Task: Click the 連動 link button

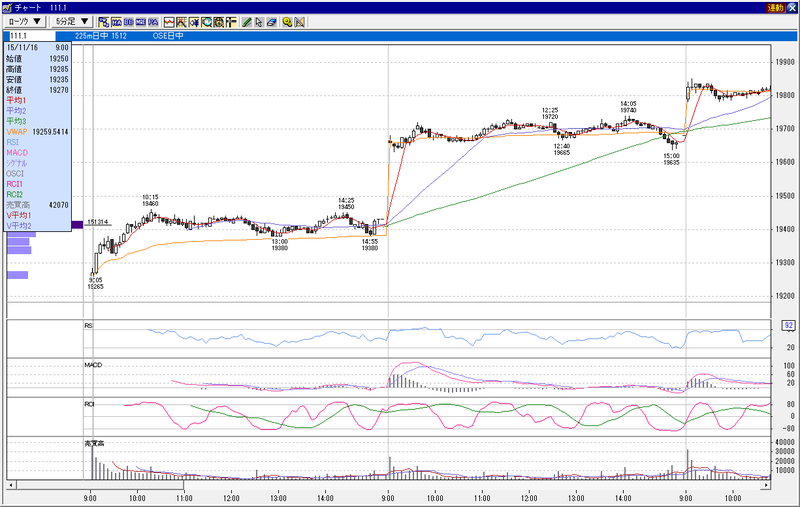Action: point(775,8)
